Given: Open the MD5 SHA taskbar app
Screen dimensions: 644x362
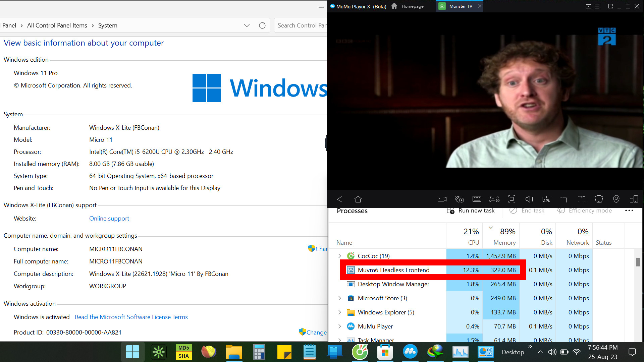Looking at the screenshot, I should coord(183,352).
